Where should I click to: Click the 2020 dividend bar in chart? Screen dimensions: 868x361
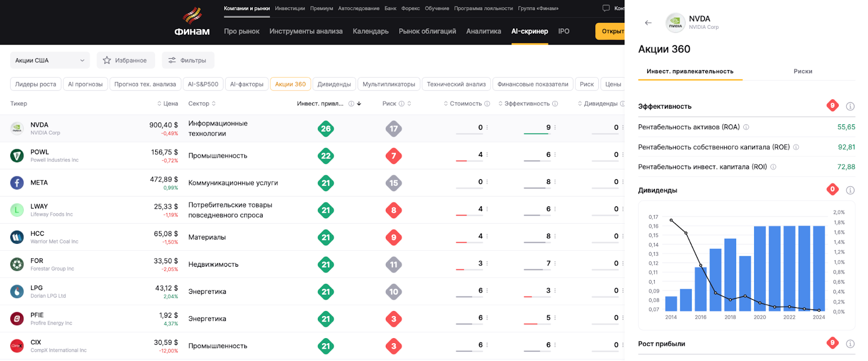coord(759,269)
